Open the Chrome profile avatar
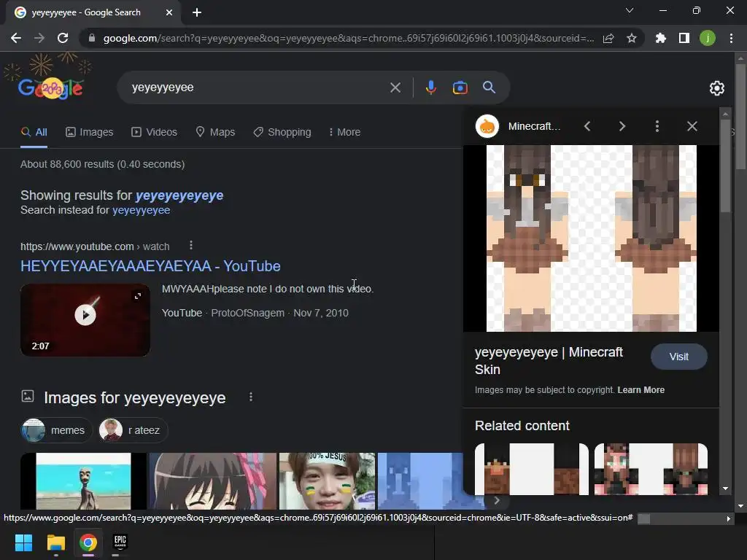747x560 pixels. (x=708, y=38)
